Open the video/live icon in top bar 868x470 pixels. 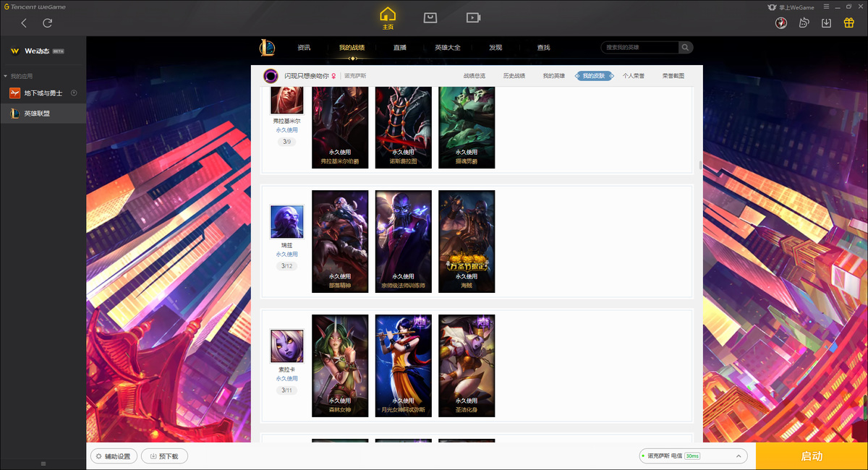[473, 17]
